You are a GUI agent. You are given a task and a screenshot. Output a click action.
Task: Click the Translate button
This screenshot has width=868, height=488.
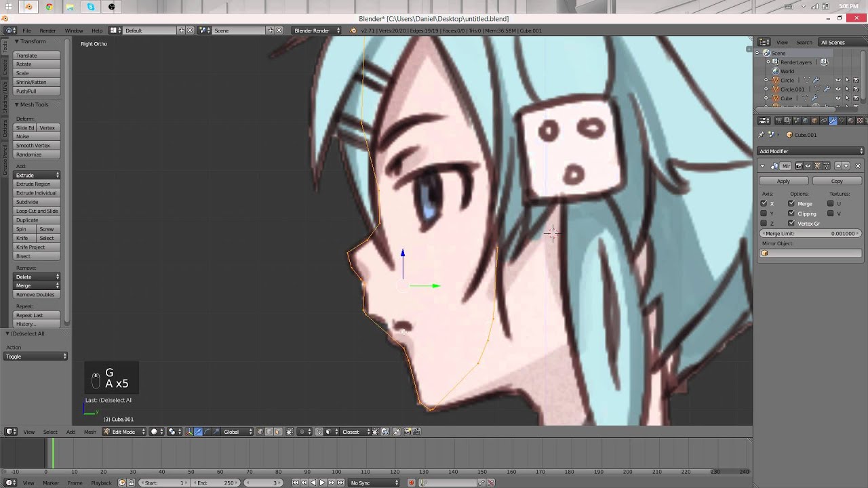pyautogui.click(x=37, y=56)
